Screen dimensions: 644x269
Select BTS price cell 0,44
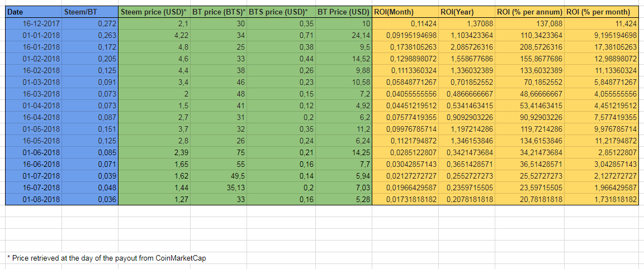point(281,59)
